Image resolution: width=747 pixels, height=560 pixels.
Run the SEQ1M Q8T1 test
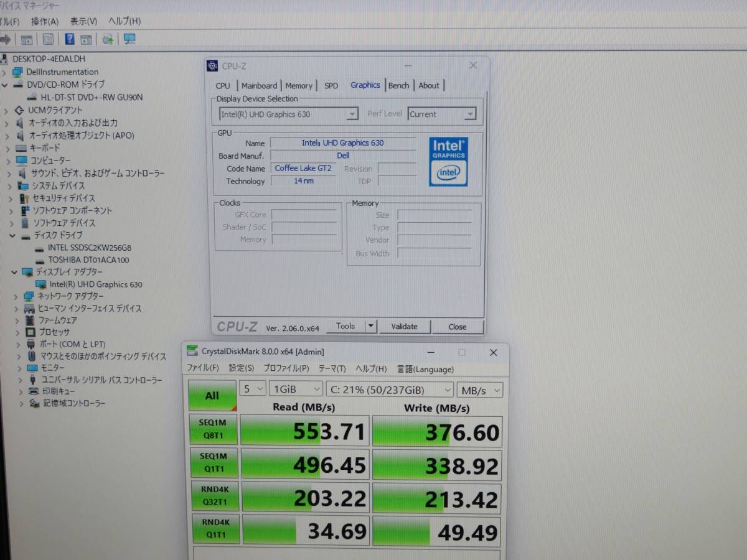tap(214, 430)
